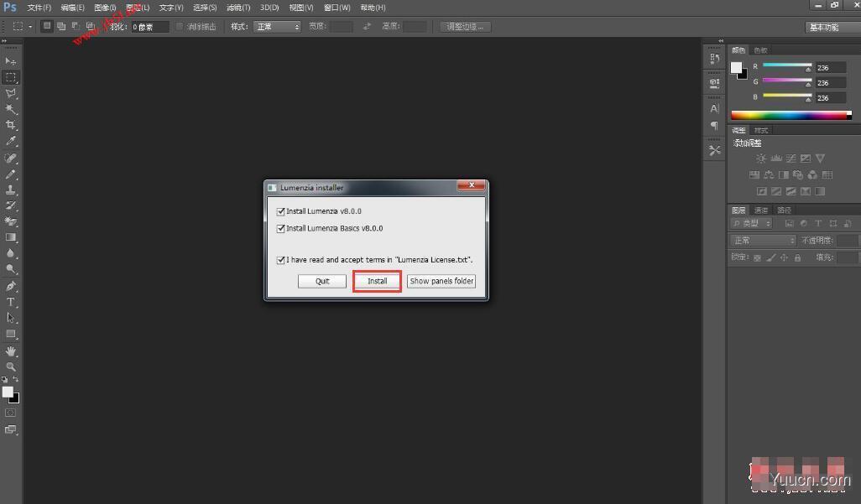Click the G green color slider
This screenshot has width=861, height=504.
pyautogui.click(x=787, y=81)
